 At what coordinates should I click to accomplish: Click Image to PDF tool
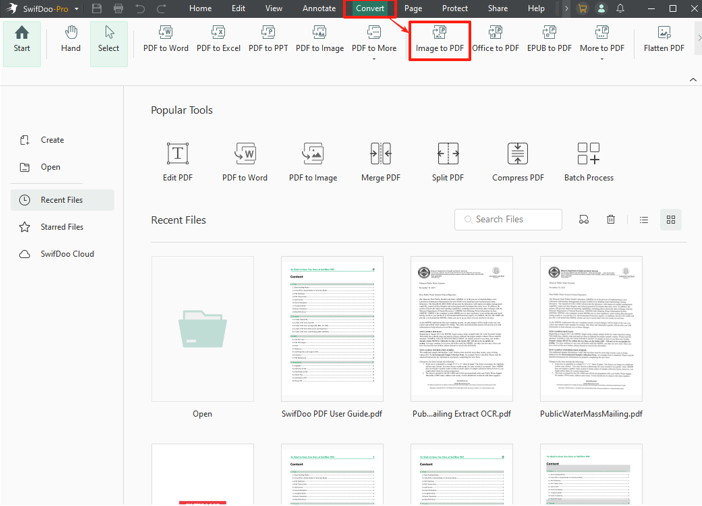click(x=439, y=40)
